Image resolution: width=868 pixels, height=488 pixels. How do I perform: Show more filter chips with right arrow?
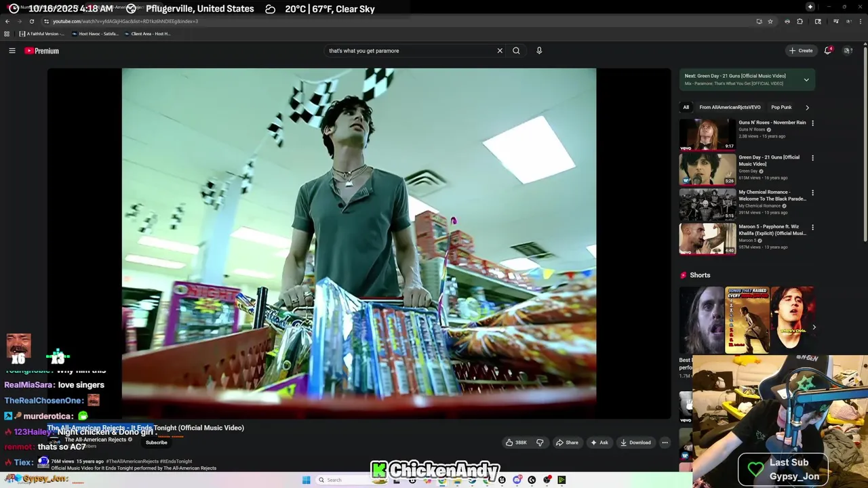(807, 107)
